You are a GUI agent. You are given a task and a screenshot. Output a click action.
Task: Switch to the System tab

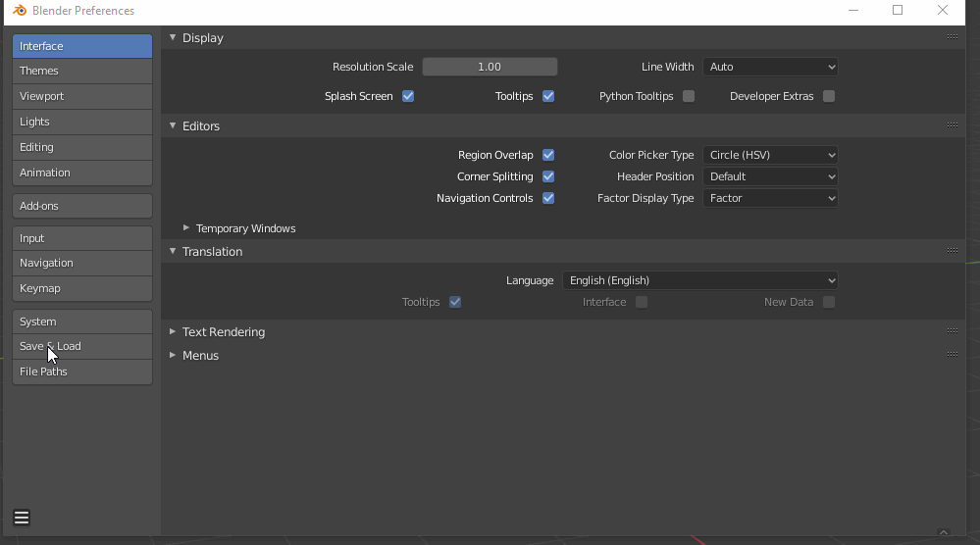(x=82, y=322)
